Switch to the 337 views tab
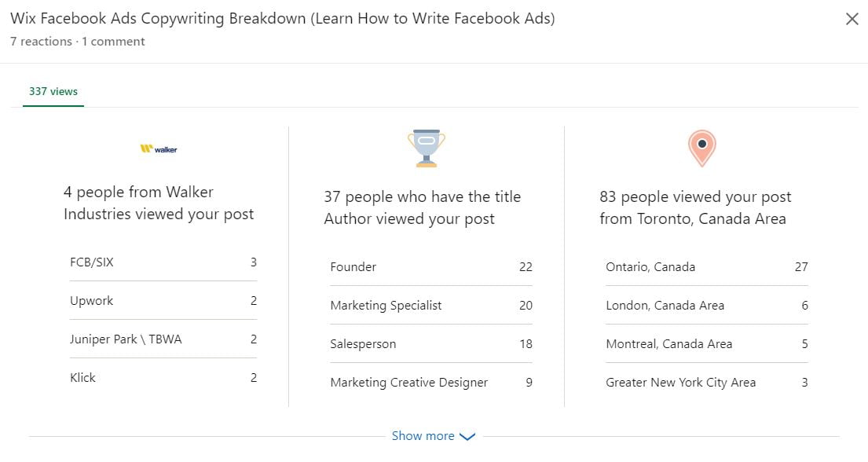Screen dimensions: 868x462 click(53, 91)
